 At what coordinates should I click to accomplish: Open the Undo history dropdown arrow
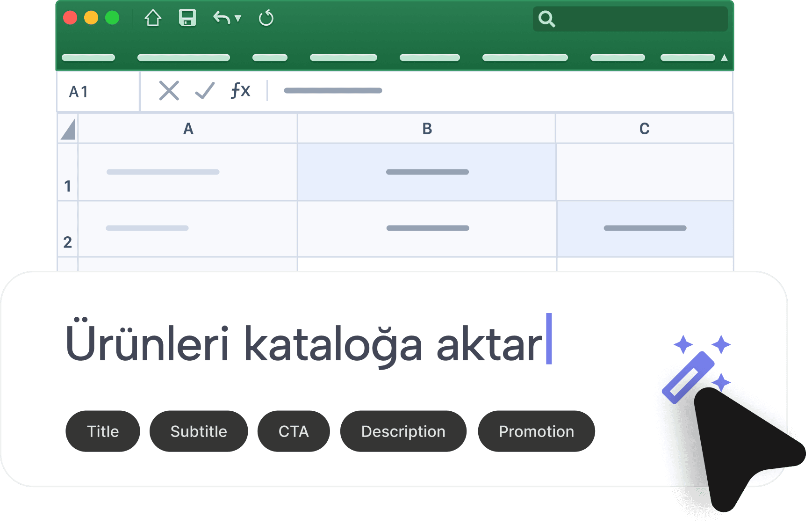pyautogui.click(x=238, y=19)
